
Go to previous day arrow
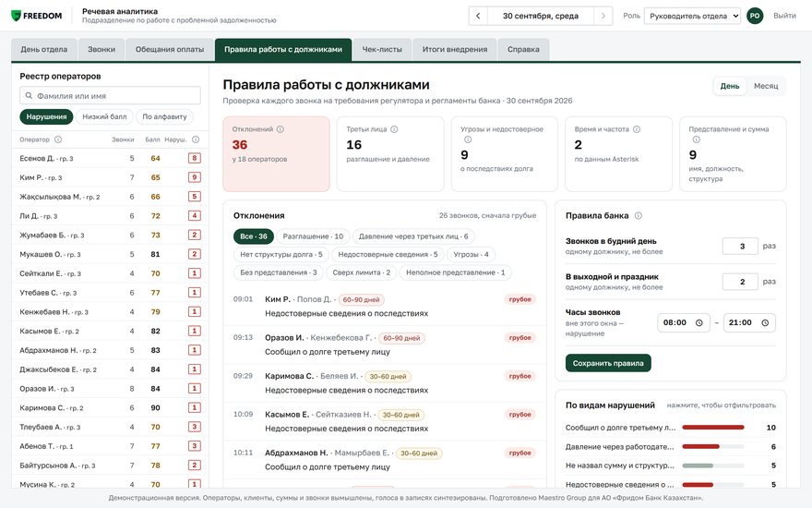coord(478,16)
